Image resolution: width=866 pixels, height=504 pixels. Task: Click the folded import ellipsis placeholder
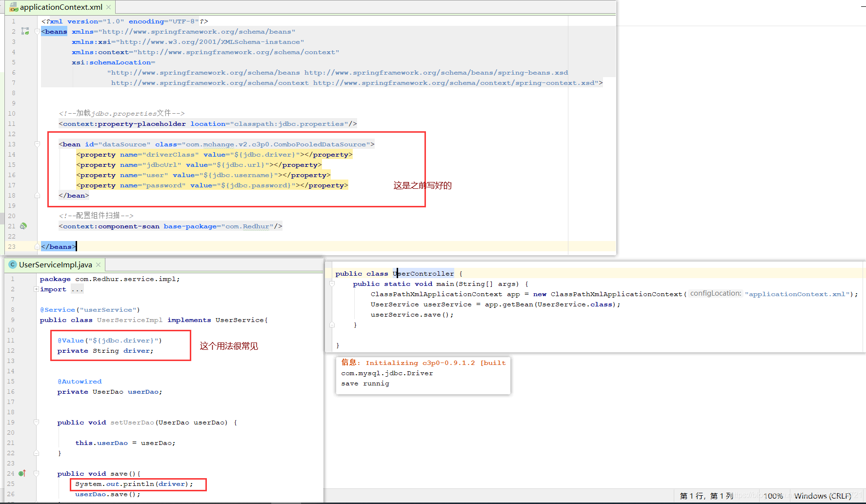77,289
